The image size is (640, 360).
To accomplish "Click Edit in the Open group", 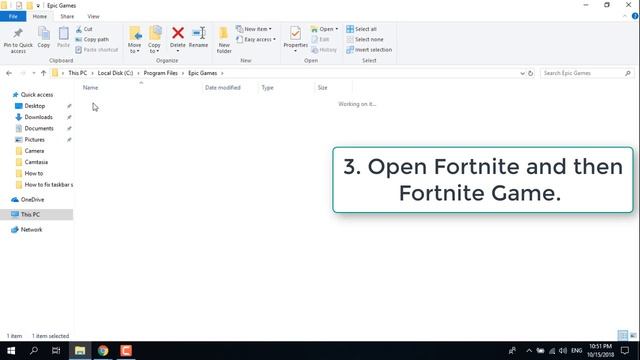I will 320,39.
